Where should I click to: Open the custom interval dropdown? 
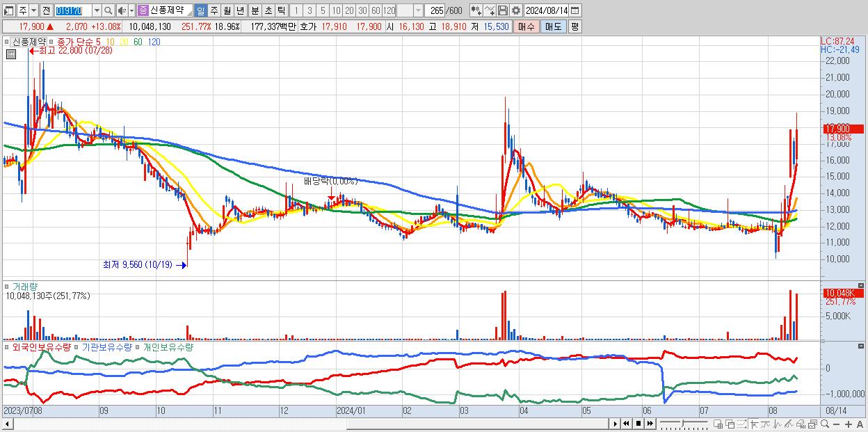coord(417,10)
